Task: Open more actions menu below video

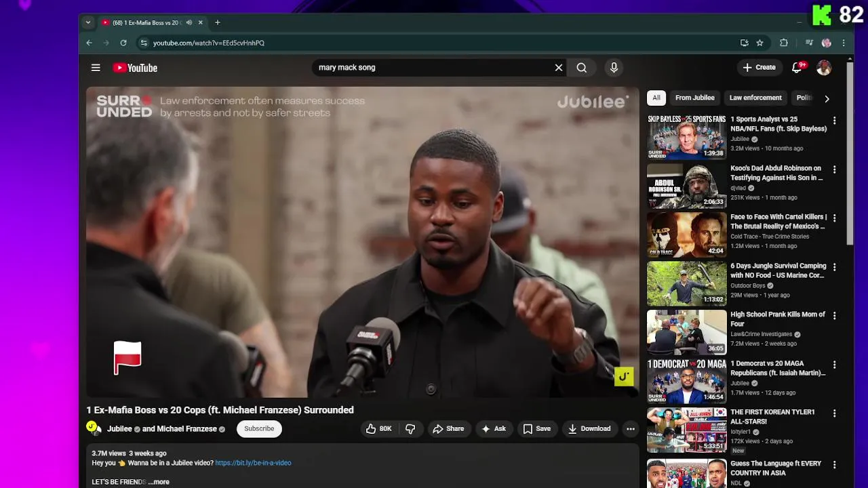Action: pyautogui.click(x=631, y=428)
